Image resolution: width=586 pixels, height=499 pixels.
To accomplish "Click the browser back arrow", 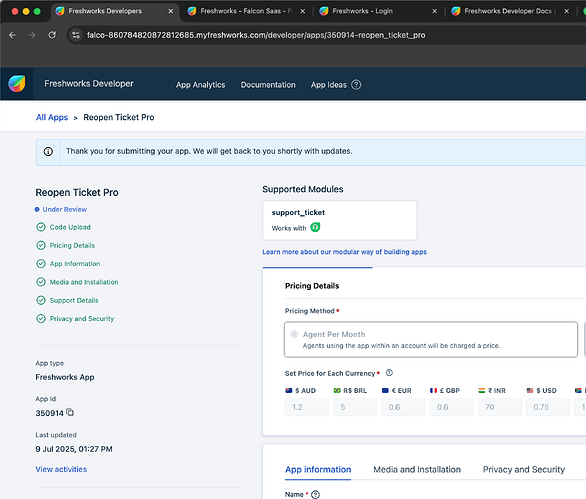I will pyautogui.click(x=12, y=35).
